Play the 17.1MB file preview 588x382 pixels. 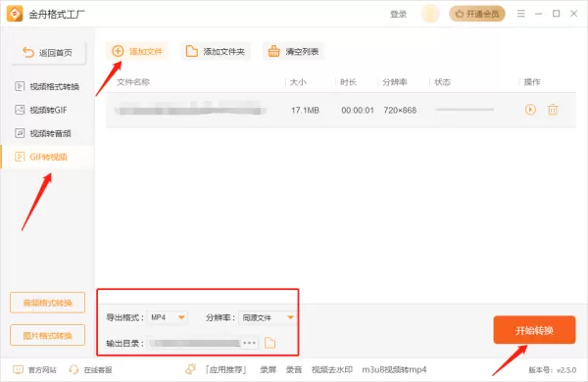(530, 110)
